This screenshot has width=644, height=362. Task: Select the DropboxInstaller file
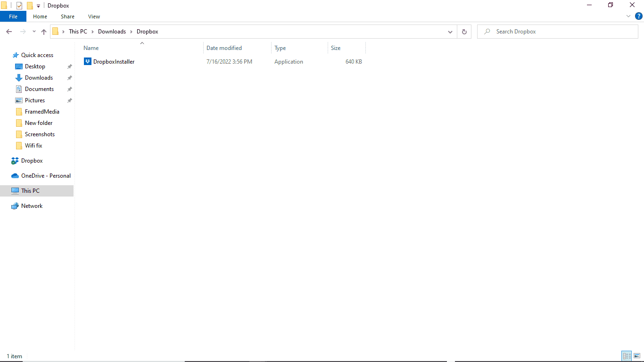(x=114, y=62)
